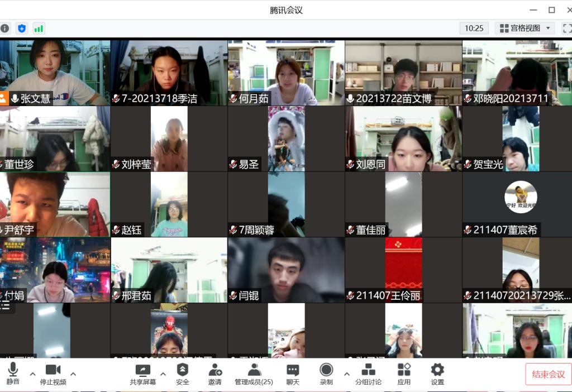This screenshot has width=572, height=392.
Task: Toggle 停止视频 to turn off the camera
Action: [x=53, y=374]
